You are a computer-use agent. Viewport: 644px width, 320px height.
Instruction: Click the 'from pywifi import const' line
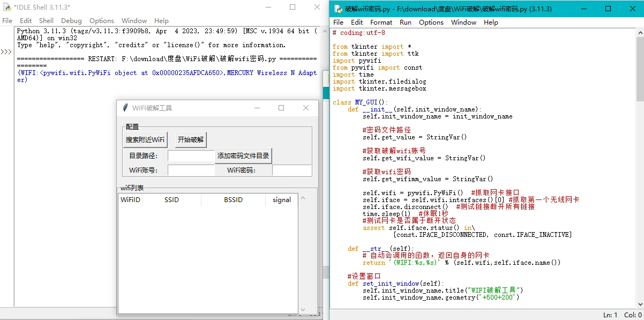coord(377,68)
